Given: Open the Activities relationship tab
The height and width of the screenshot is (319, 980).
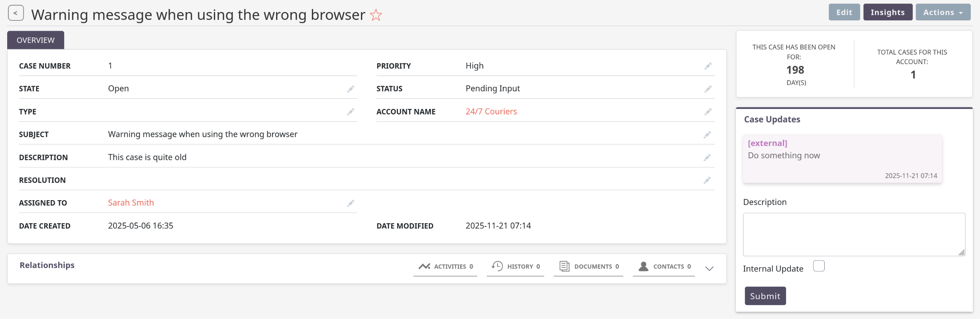Looking at the screenshot, I should coord(445,266).
